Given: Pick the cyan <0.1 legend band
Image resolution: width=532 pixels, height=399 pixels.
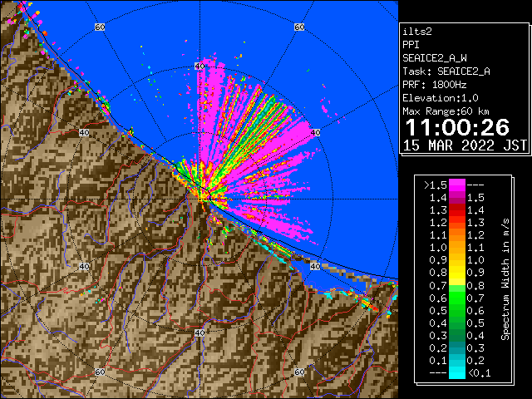Looking at the screenshot, I should point(457,372).
